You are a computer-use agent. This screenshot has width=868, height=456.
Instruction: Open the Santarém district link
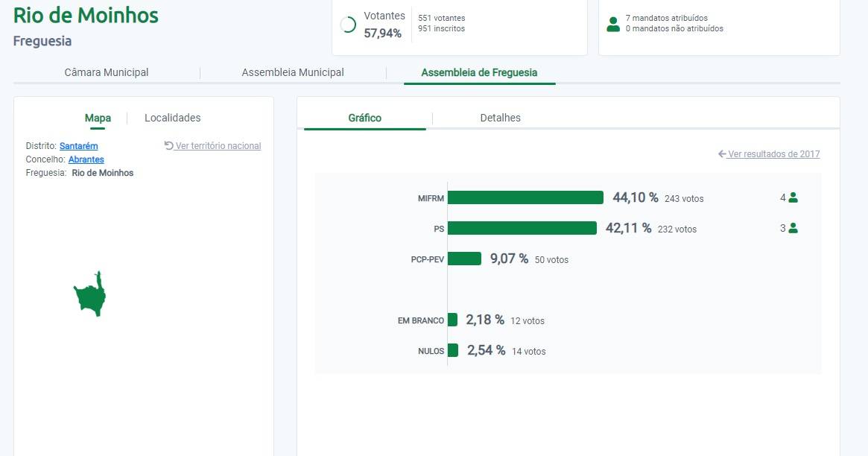pyautogui.click(x=78, y=146)
